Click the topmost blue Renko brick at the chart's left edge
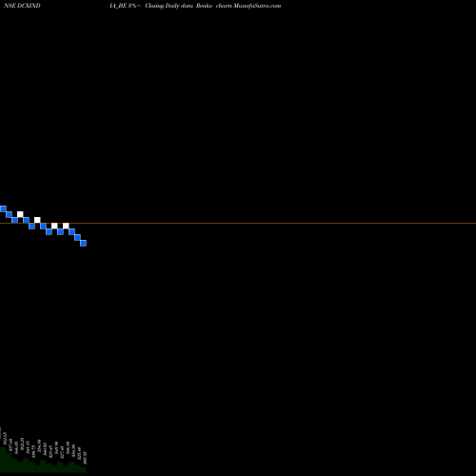 (3, 208)
